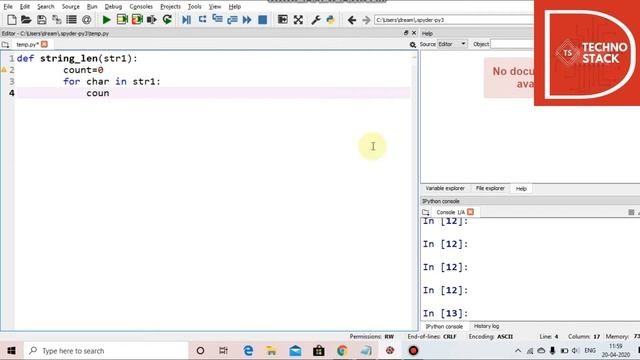Run file with green play button
This screenshot has height=360, width=640.
coord(107,20)
